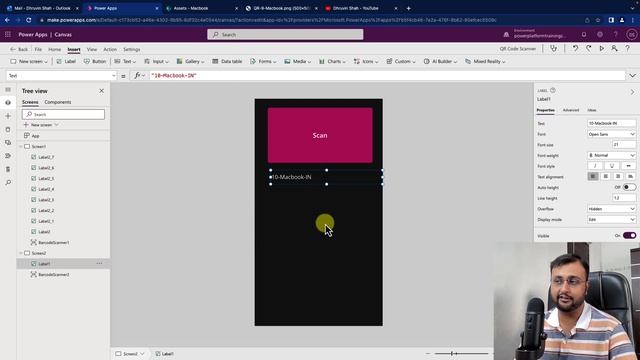This screenshot has width=640, height=360.
Task: Open the share user icon
Action: 614,49
